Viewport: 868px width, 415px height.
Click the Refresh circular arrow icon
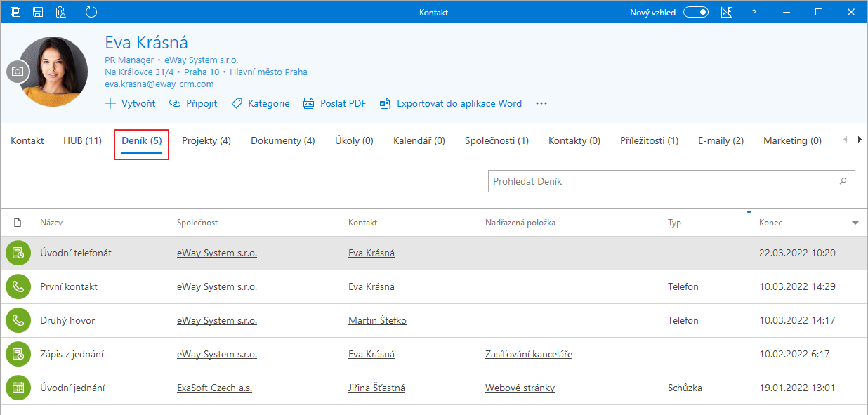click(91, 12)
